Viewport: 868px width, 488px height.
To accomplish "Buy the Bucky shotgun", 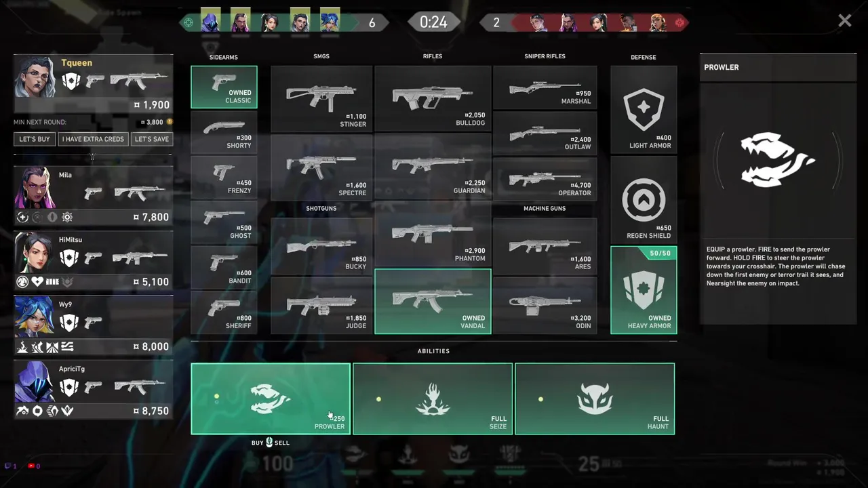I will (x=321, y=245).
